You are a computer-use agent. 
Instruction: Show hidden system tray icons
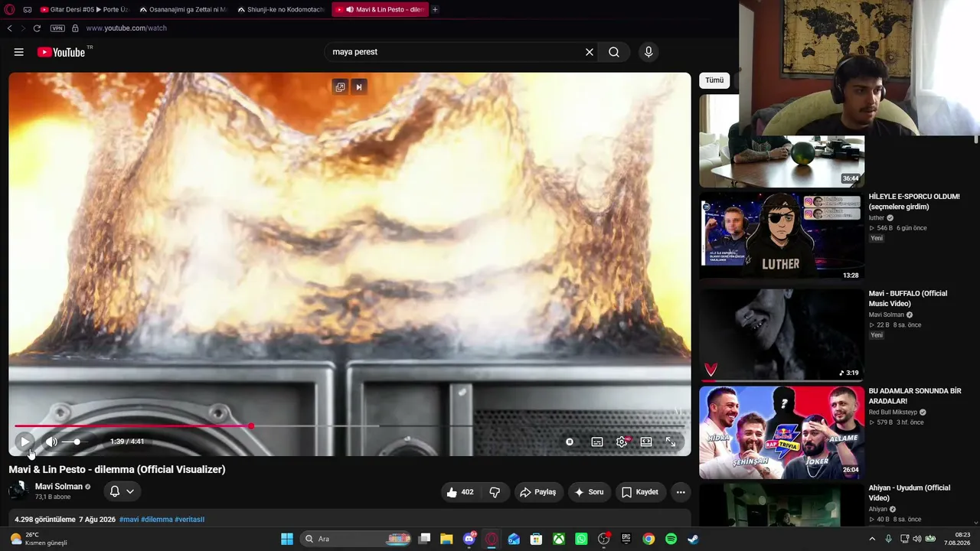871,539
